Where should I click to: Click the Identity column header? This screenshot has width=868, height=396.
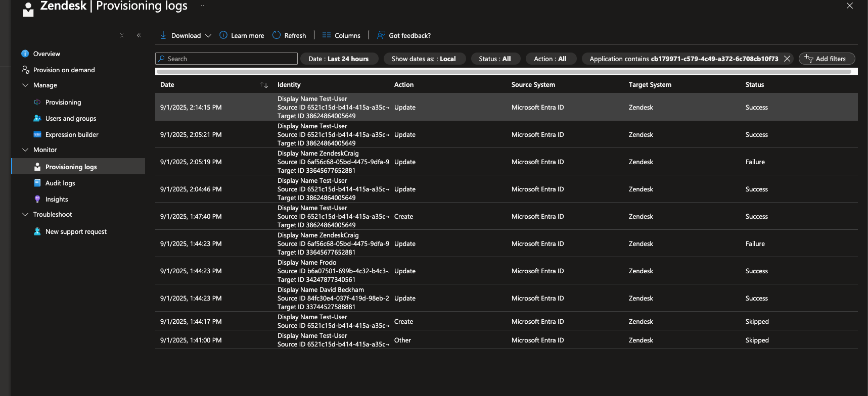click(x=289, y=85)
